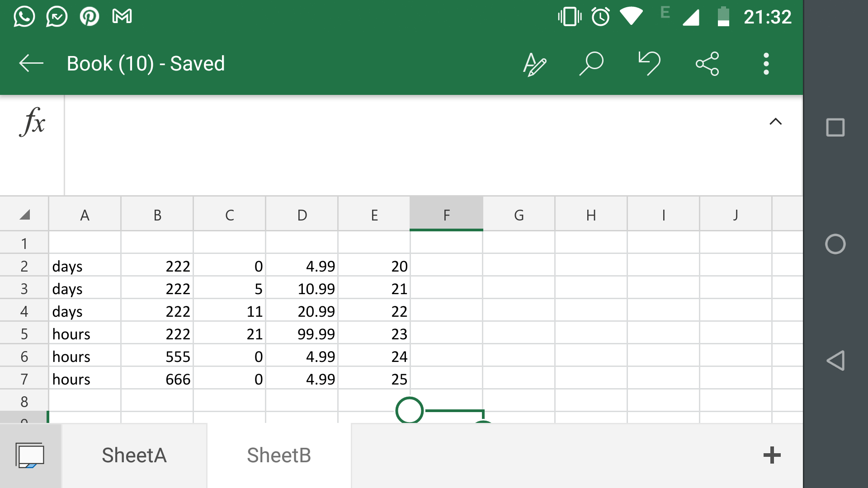Undo the last action

pos(650,63)
